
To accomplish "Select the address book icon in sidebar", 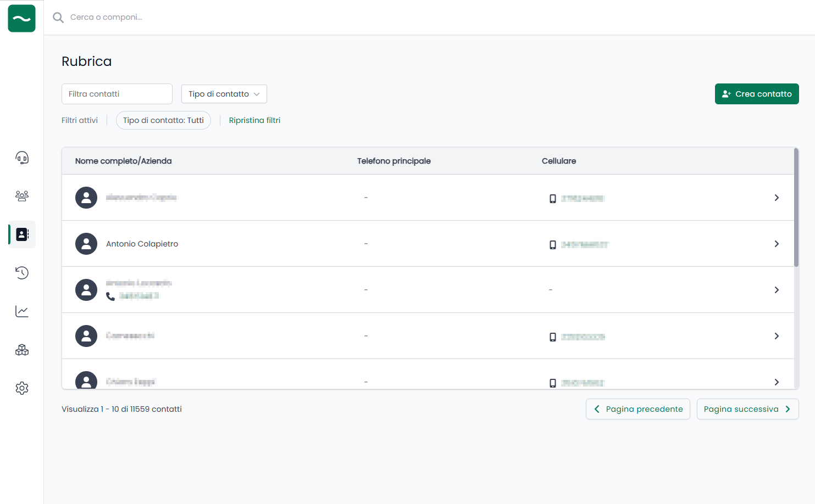I will [x=22, y=234].
